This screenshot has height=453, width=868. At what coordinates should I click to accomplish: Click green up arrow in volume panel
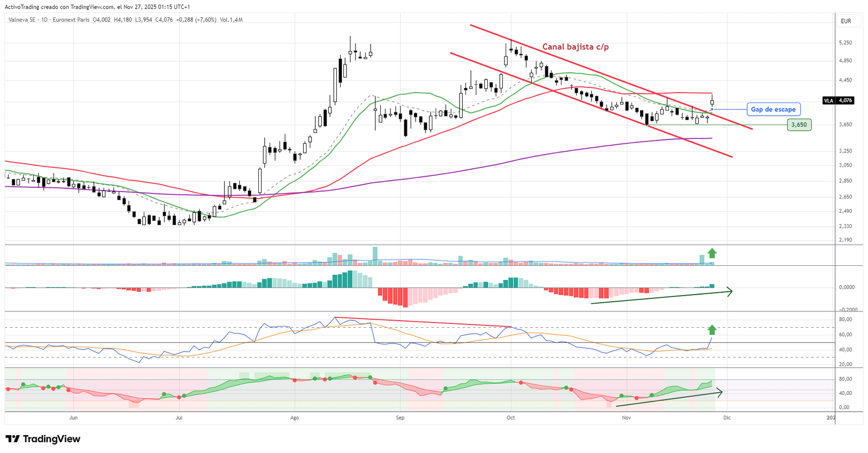pos(712,253)
